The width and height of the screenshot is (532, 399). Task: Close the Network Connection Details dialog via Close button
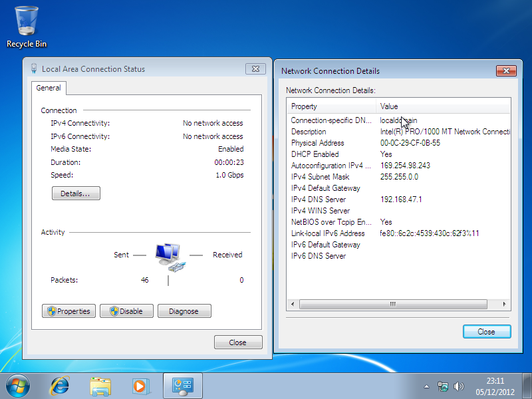click(486, 332)
